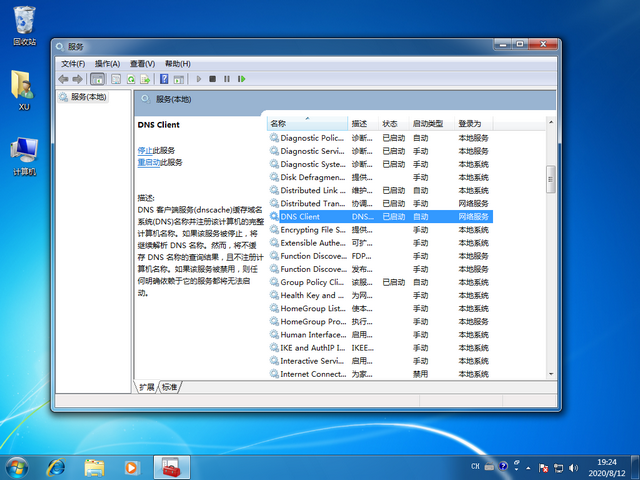Open Windows Explorer from the taskbar
The image size is (640, 480).
click(x=94, y=467)
